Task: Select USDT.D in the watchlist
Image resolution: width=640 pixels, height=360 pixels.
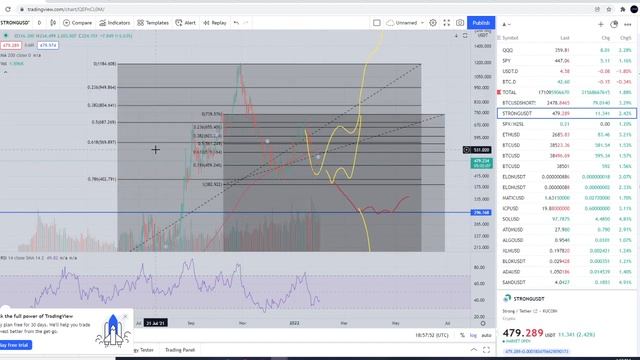Action: (x=567, y=71)
